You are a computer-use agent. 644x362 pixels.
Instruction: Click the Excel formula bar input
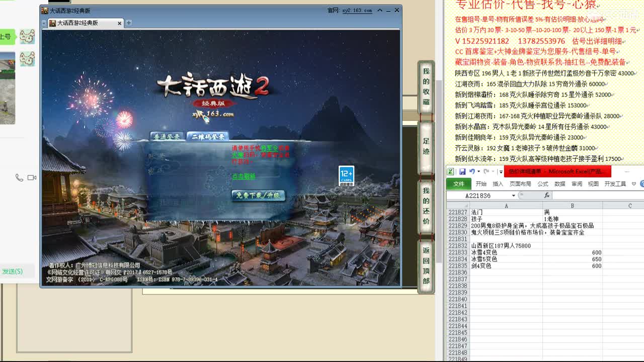click(x=598, y=196)
